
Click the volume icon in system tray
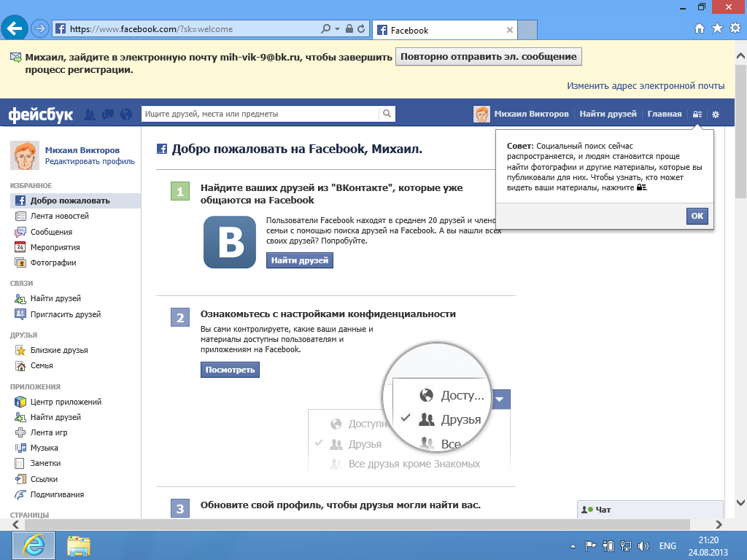[643, 546]
